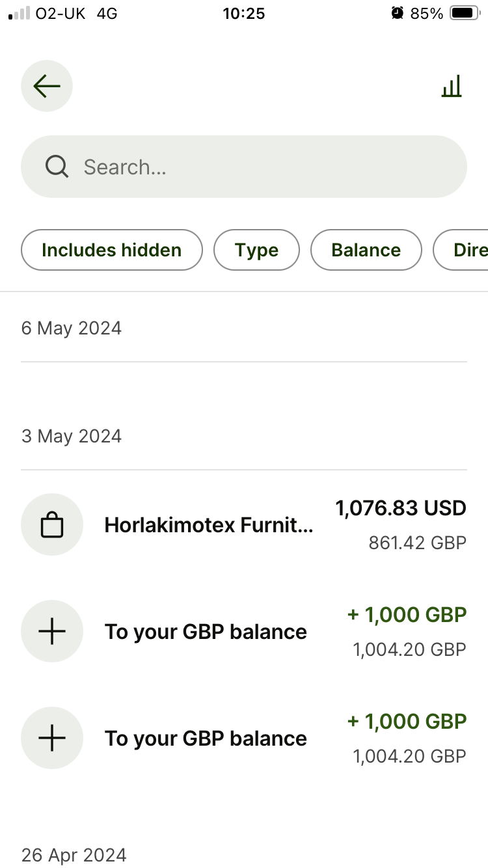Open the Type filter options
This screenshot has height=868, width=488.
(257, 250)
